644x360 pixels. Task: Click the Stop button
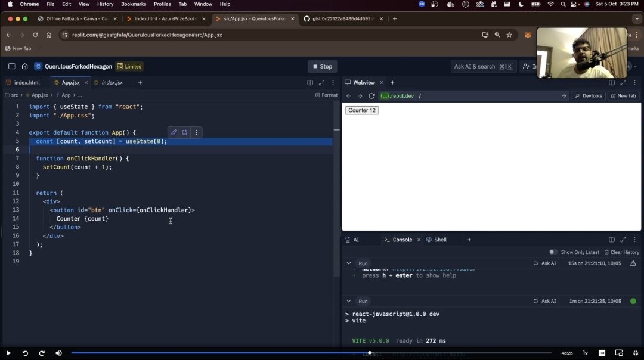(x=323, y=66)
